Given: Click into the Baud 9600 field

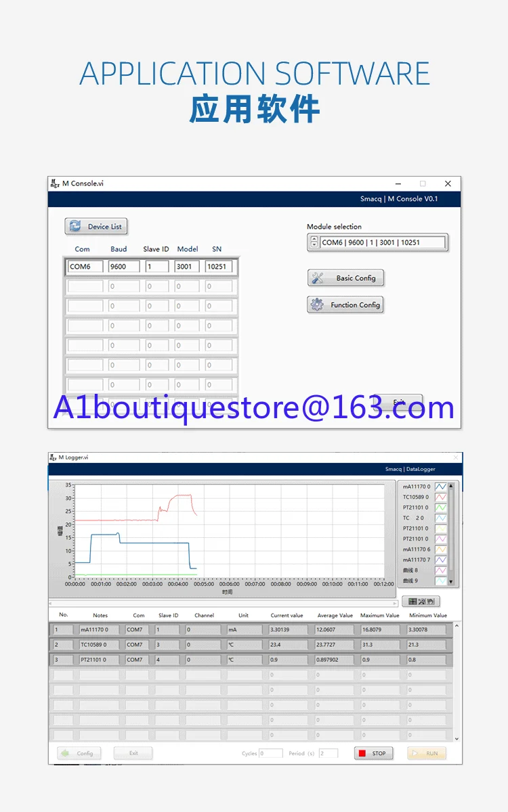Looking at the screenshot, I should pyautogui.click(x=124, y=267).
